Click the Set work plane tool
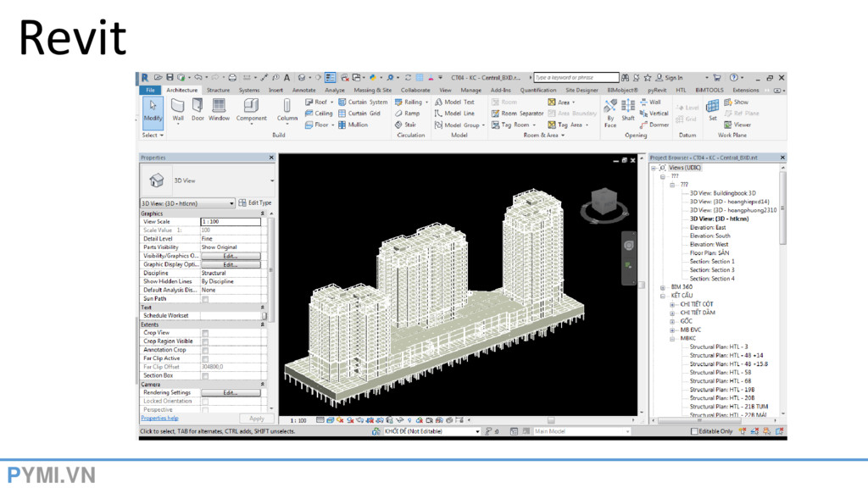This screenshot has height=488, width=868. [x=712, y=109]
